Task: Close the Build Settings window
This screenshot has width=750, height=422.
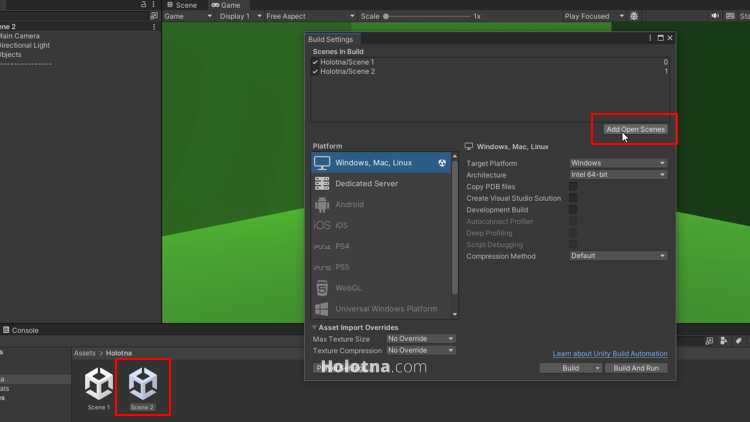Action: [x=670, y=38]
